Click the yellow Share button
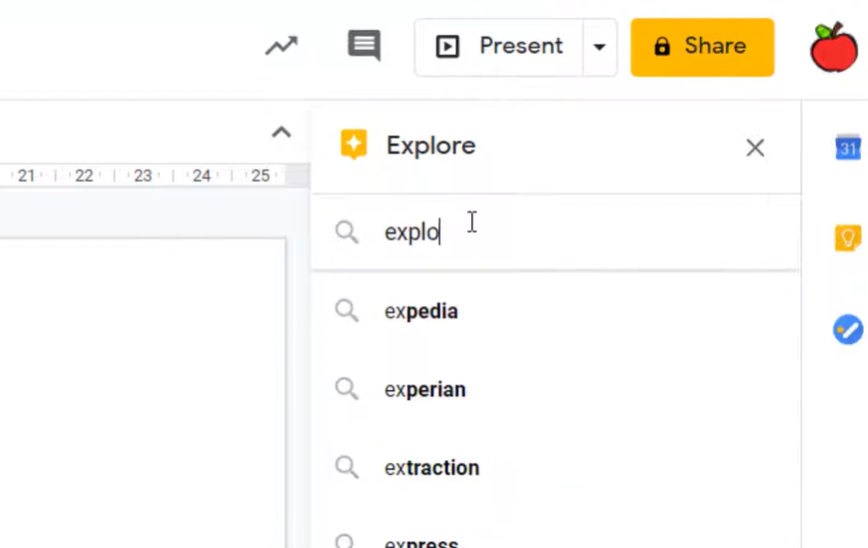 (x=702, y=47)
